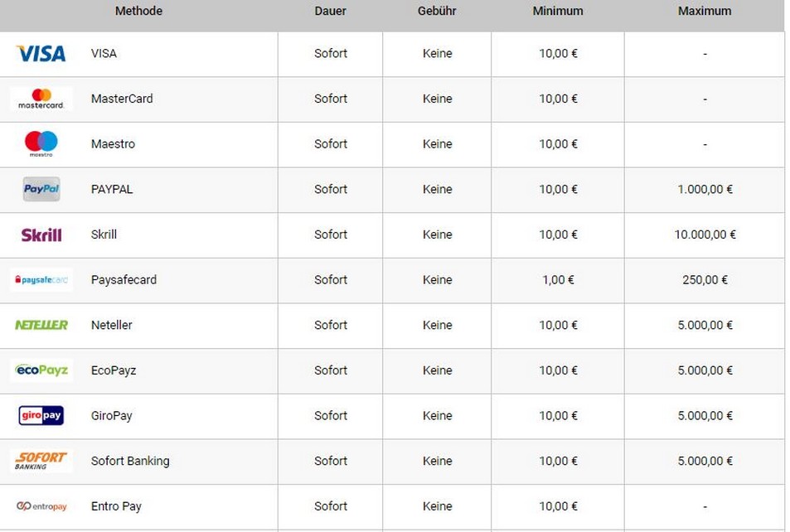Select the ecoPayz logo
The image size is (790, 532).
coord(41,370)
